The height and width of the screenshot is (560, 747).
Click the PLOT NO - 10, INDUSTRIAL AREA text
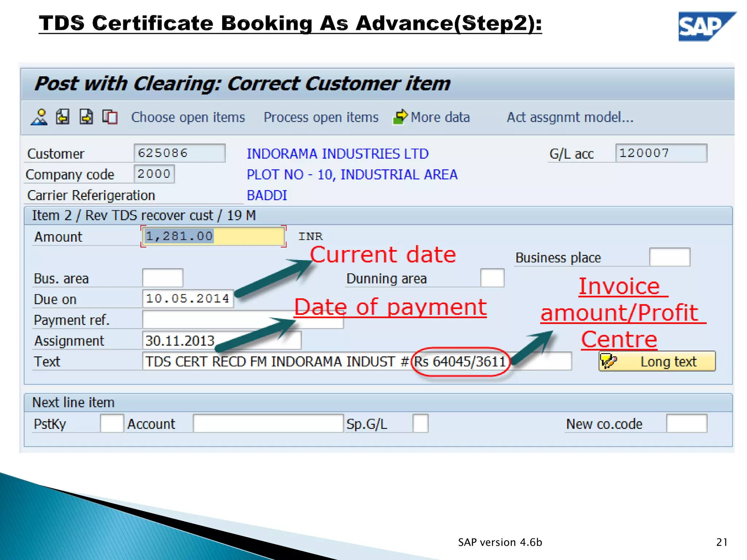click(352, 175)
